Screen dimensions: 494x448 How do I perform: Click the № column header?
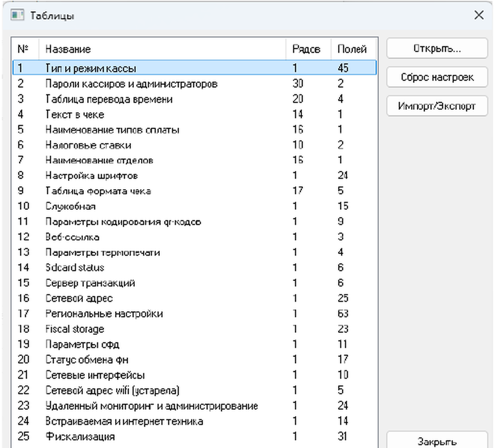[x=25, y=49]
